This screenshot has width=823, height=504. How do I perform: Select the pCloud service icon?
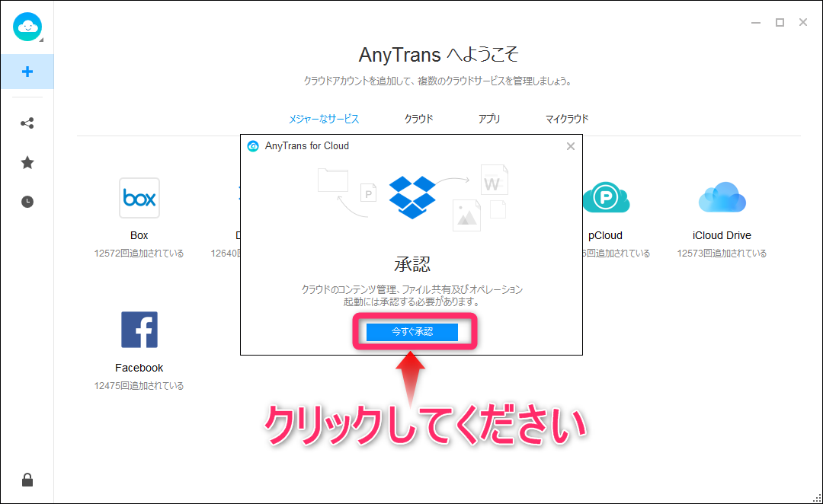pos(606,197)
